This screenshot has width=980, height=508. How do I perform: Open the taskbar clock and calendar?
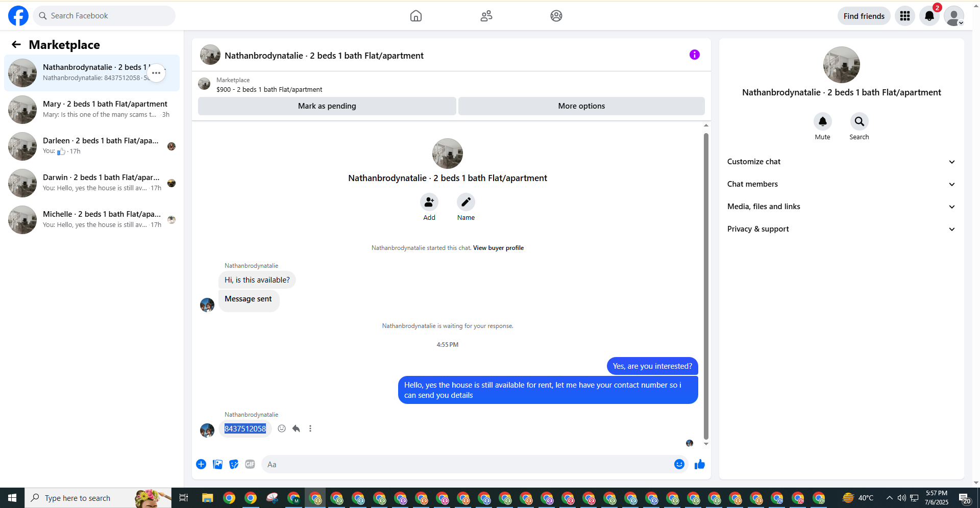(937, 498)
